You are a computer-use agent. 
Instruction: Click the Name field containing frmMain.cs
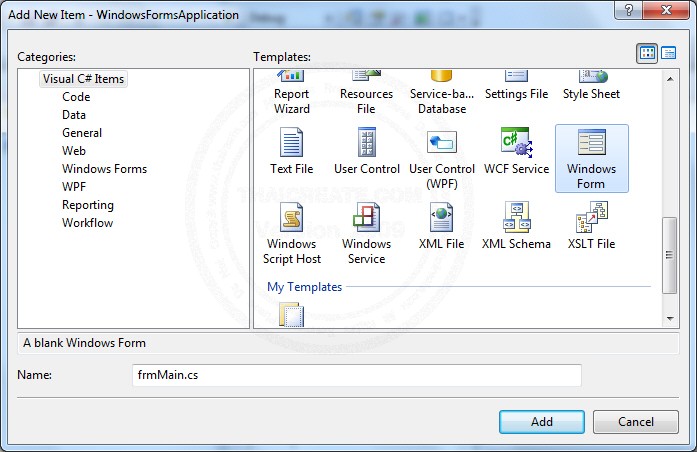(357, 375)
